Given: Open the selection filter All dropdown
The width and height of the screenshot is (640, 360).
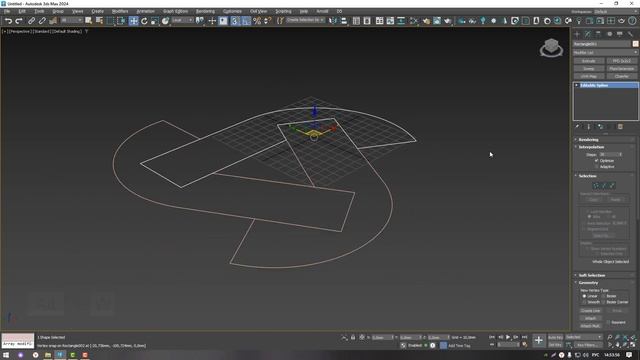Looking at the screenshot, I should tap(71, 20).
